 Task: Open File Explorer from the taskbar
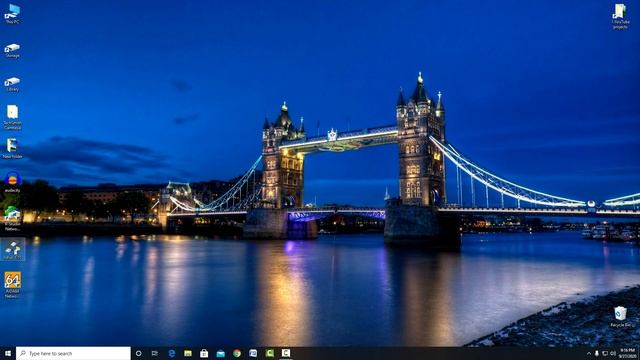tap(188, 353)
